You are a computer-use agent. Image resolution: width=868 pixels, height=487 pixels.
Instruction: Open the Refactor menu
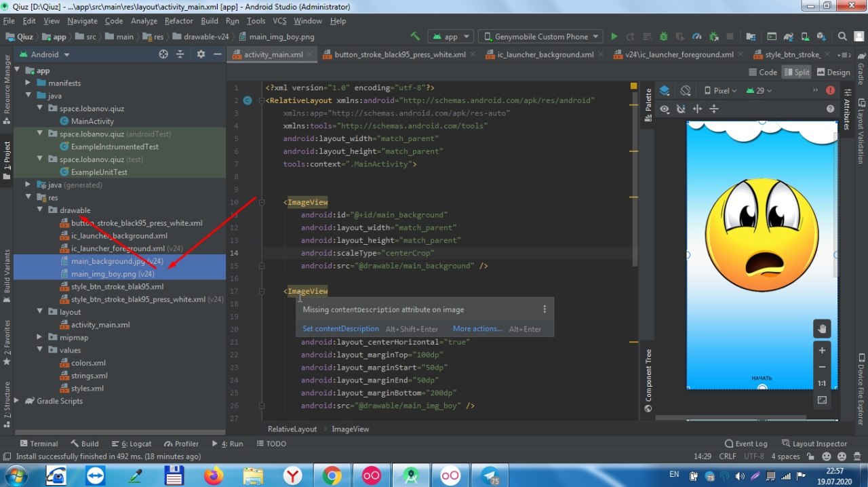click(x=178, y=21)
